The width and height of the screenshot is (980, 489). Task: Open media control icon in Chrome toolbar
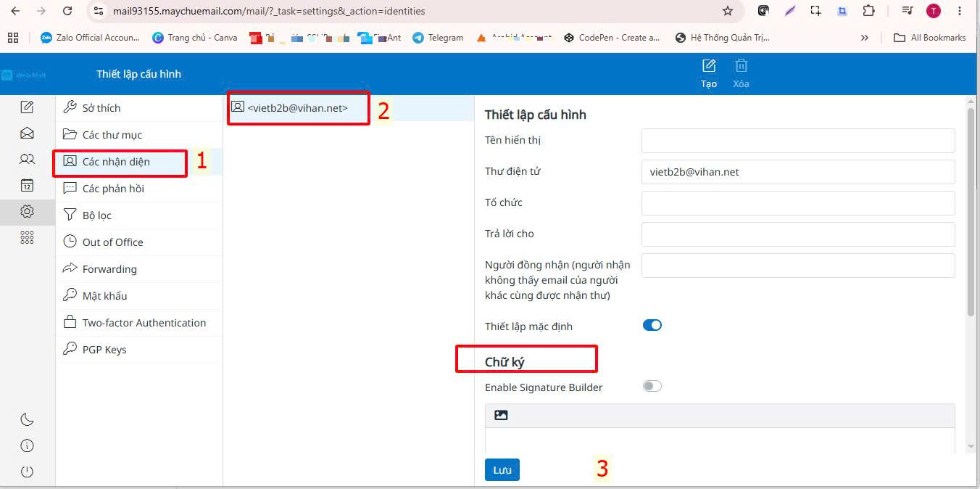(907, 11)
